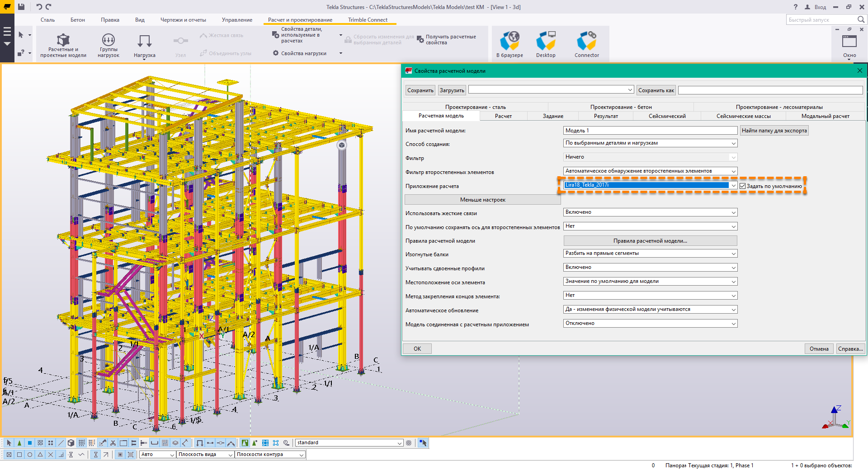
Task: Open the Сталь ribbon tab
Action: pyautogui.click(x=47, y=20)
